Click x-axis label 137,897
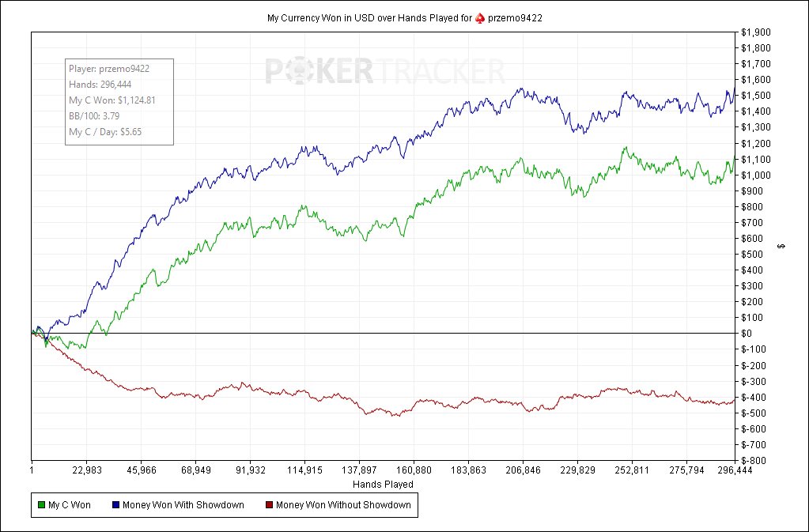 [x=359, y=470]
